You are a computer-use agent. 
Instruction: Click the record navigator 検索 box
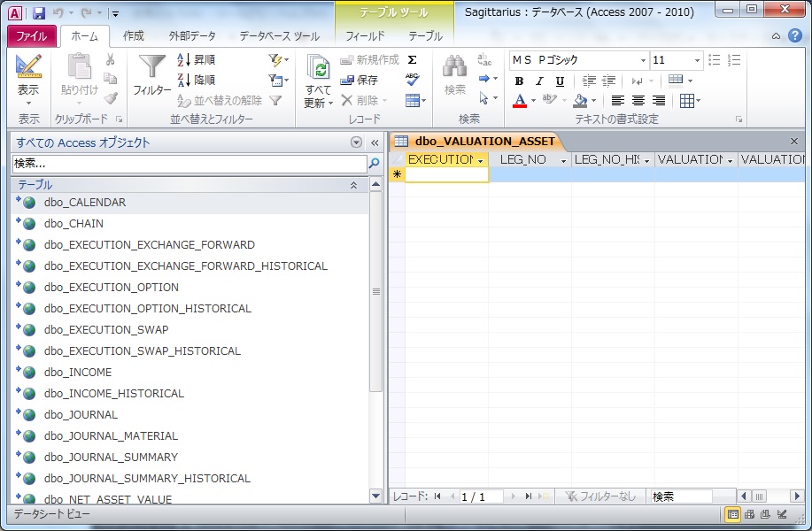682,496
